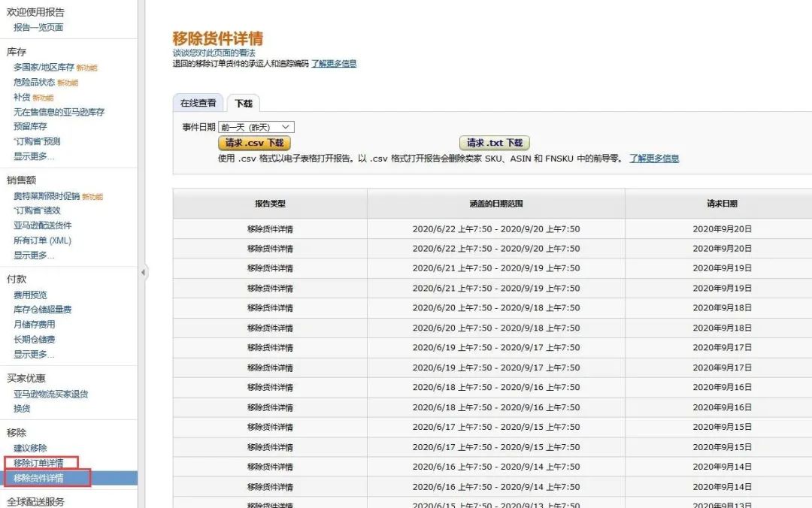This screenshot has width=812, height=508.
Task: Expand 显示更多 under 库存
Action: point(34,156)
